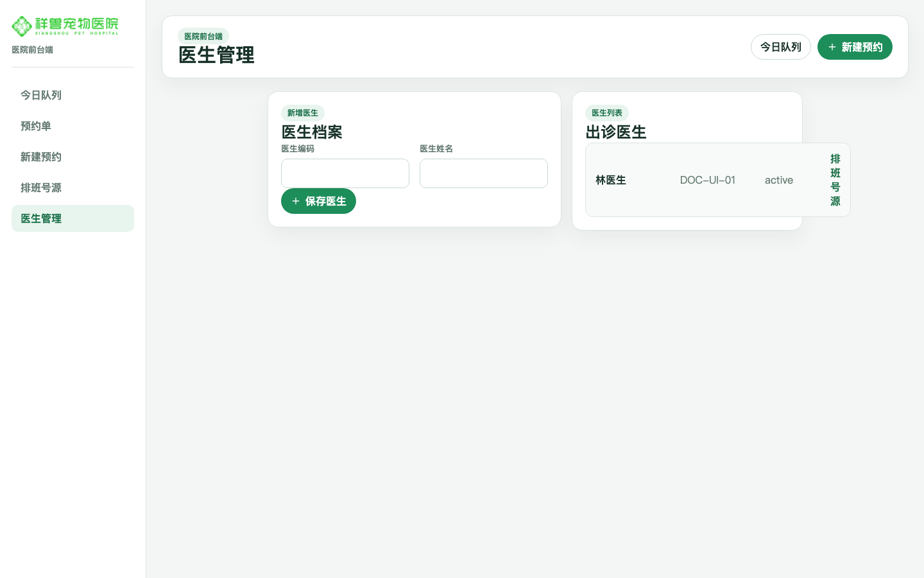Image resolution: width=924 pixels, height=578 pixels.
Task: Click the 医生列表 badge
Action: pos(607,113)
